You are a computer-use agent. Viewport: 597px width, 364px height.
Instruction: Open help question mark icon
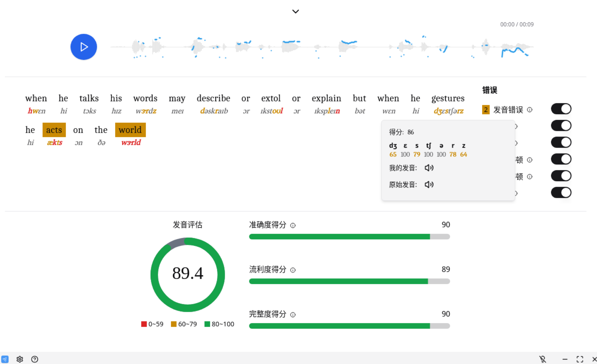[x=35, y=359]
